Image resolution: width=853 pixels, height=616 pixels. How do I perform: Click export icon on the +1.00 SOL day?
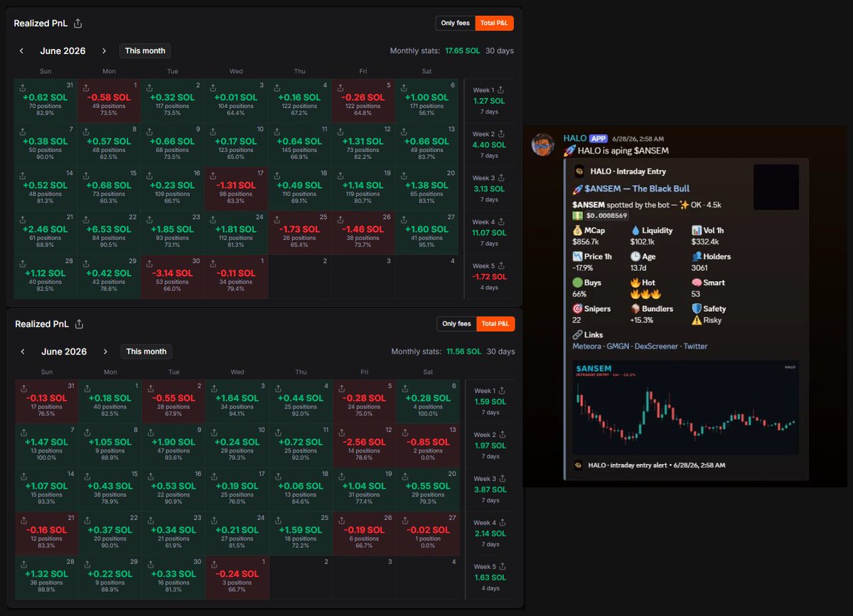[404, 88]
